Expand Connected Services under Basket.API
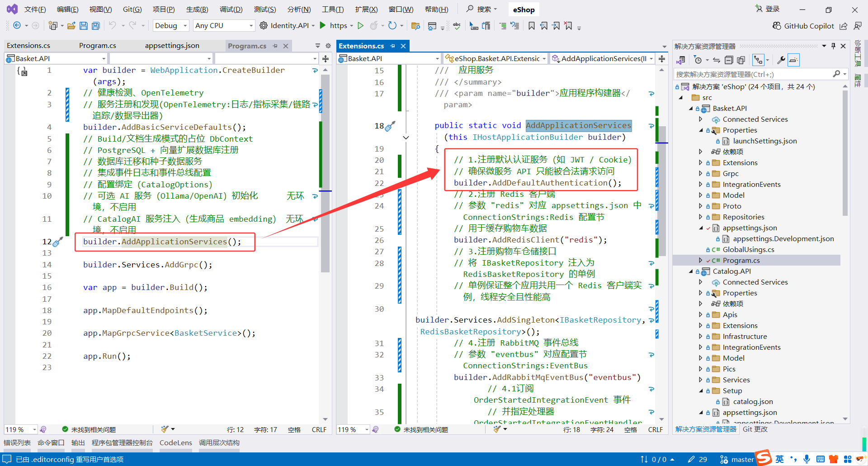Screen dimensions: 868x466 [702, 119]
